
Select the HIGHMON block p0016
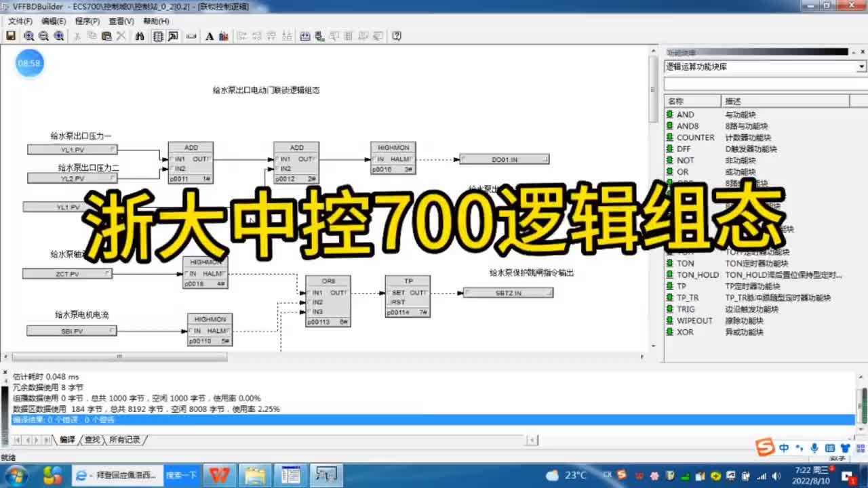[393, 158]
